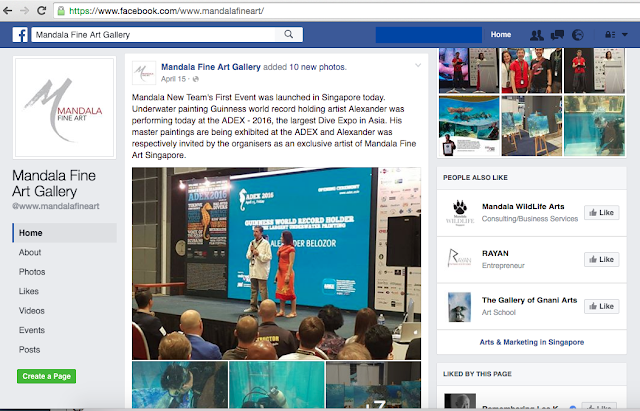Image resolution: width=640 pixels, height=411 pixels.
Task: Open the Photos section
Action: pyautogui.click(x=32, y=272)
